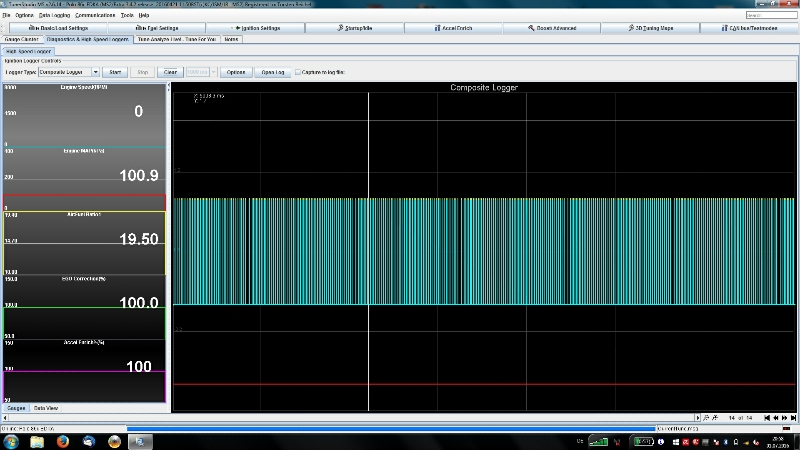The image size is (800, 450).
Task: Click the battery indicator in tray
Action: click(x=643, y=442)
